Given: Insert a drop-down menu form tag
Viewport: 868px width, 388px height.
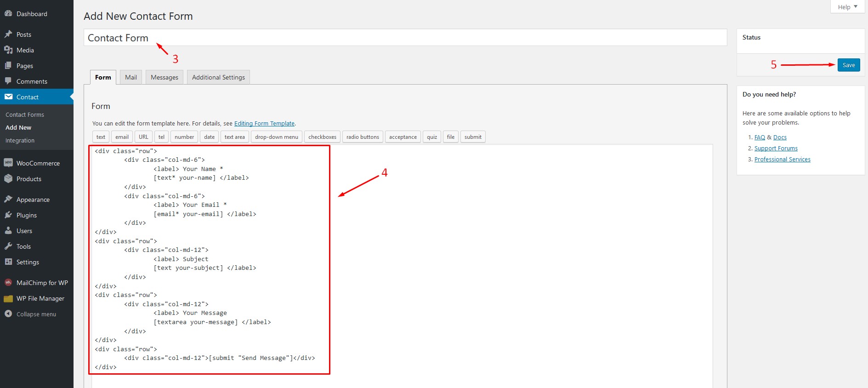Looking at the screenshot, I should (x=276, y=137).
